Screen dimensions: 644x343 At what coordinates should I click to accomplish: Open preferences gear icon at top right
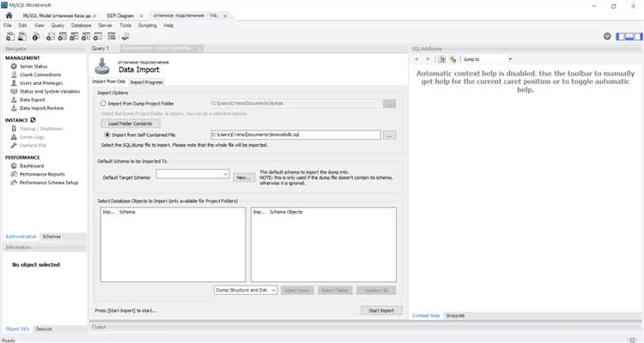[607, 37]
